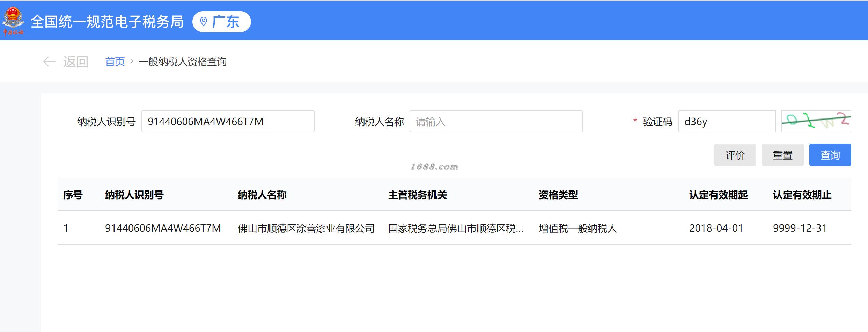Click the start date 2018-04-01
Viewport: 868px width, 332px height.
(716, 228)
